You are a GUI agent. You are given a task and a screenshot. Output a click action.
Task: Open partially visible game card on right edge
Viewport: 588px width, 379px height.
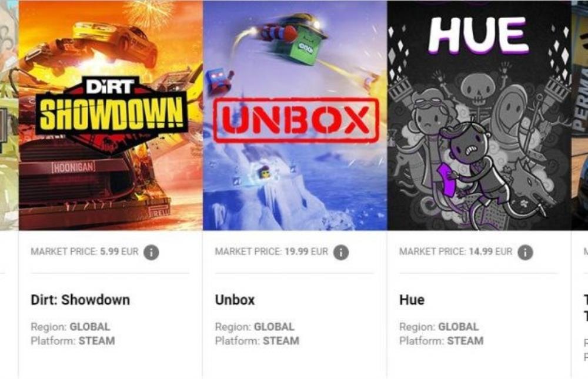(x=580, y=187)
